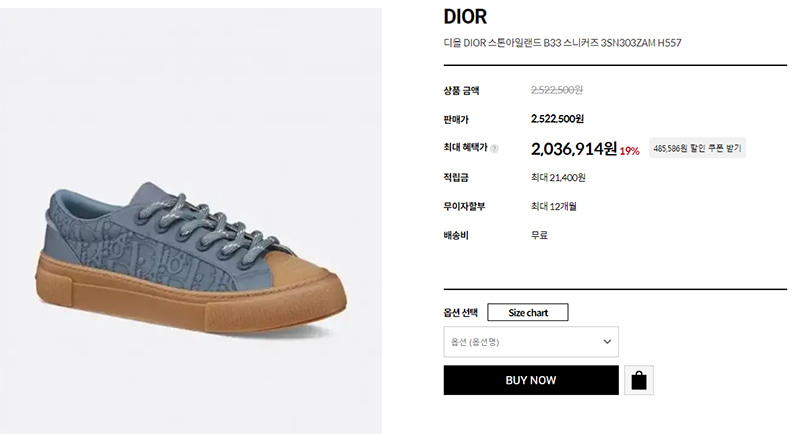
Task: Click the BUY NOW button
Action: (531, 380)
